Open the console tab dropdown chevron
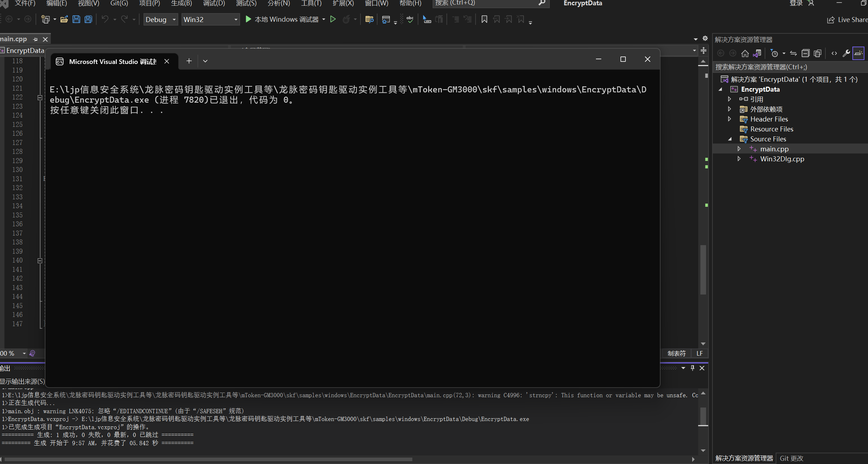 coord(205,61)
